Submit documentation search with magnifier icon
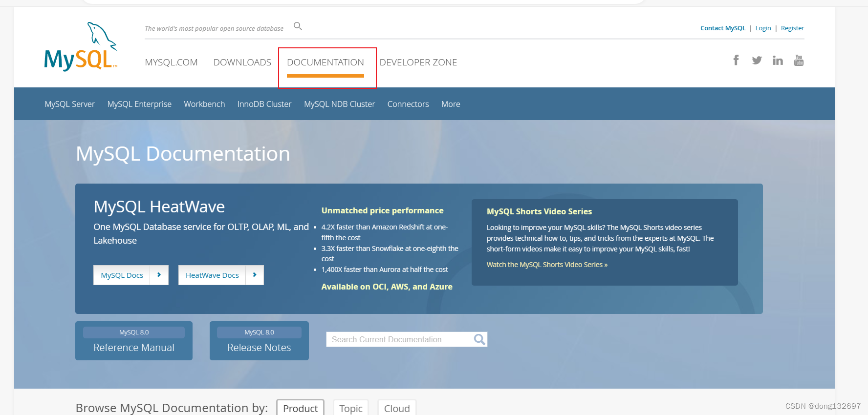 pyautogui.click(x=479, y=339)
